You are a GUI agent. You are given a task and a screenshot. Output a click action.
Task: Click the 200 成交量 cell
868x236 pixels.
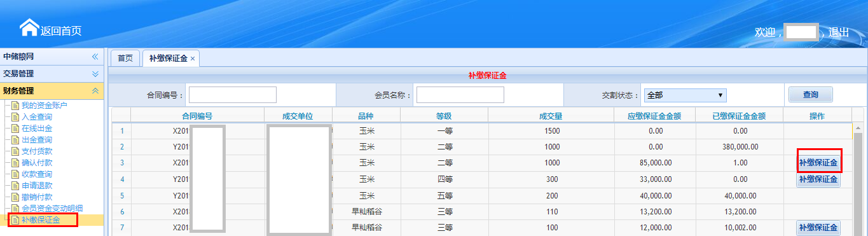(x=551, y=196)
